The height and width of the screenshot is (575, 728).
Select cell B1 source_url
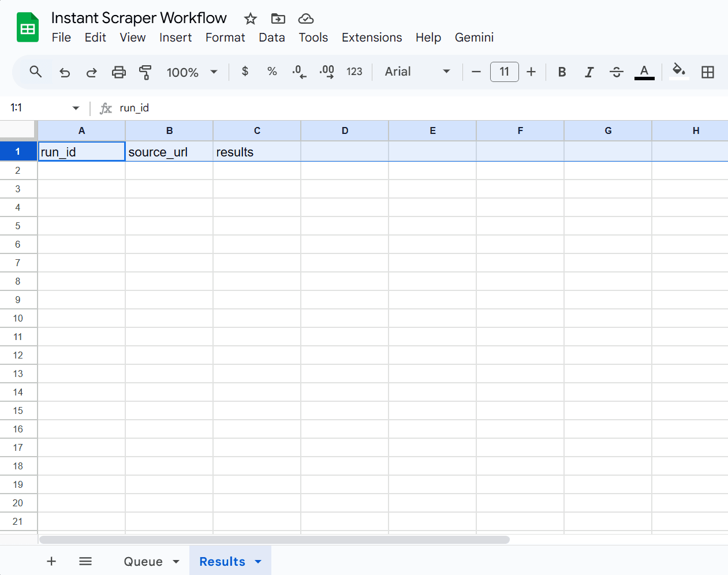click(x=169, y=152)
